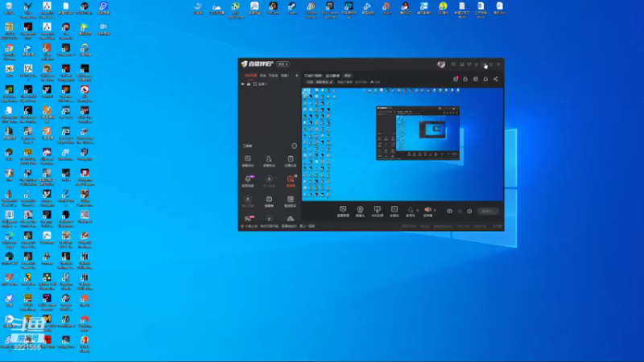This screenshot has height=362, width=644.
Task: Open the user avatar in title bar
Action: [441, 64]
